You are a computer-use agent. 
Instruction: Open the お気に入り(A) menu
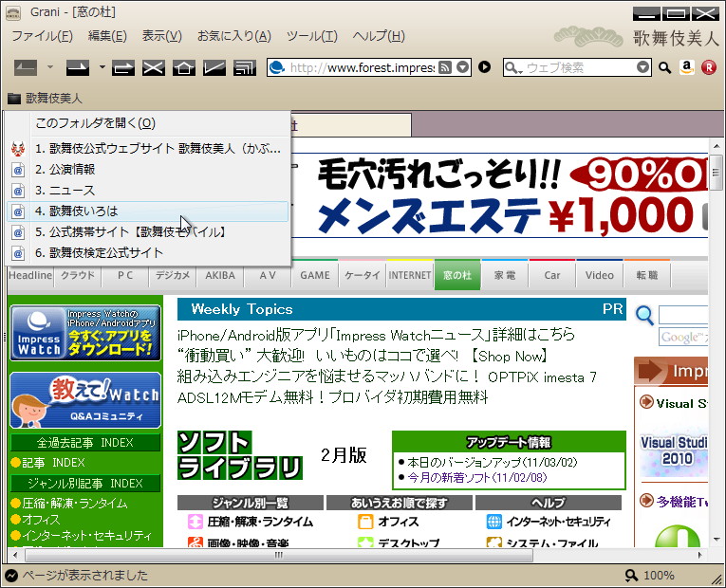pyautogui.click(x=234, y=36)
